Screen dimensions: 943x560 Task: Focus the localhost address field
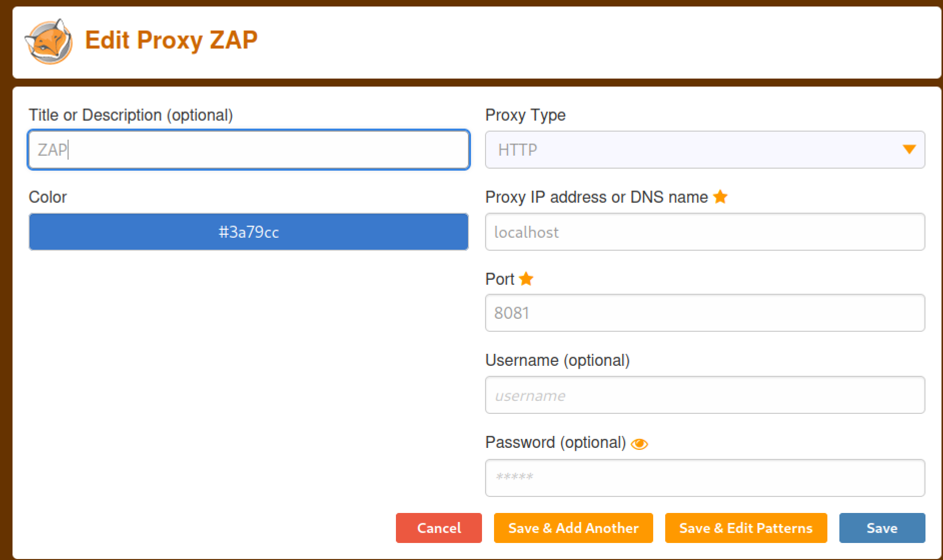pos(705,232)
